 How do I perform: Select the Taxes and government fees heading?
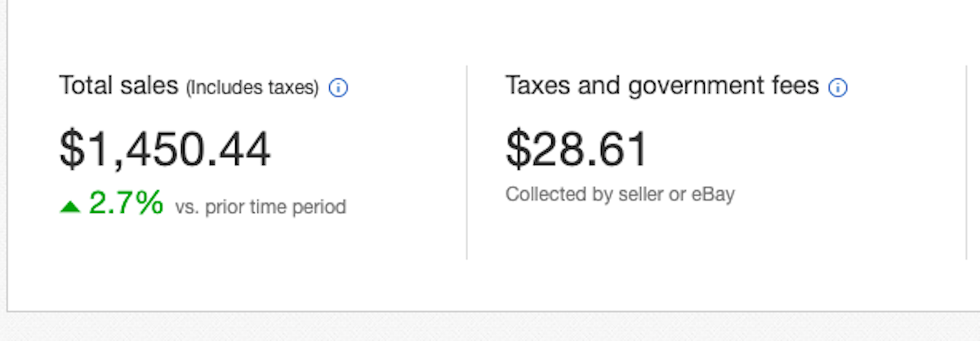[662, 86]
